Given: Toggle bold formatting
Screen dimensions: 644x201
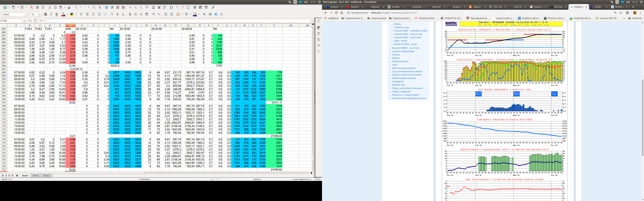Looking at the screenshot, I should [x=45, y=14].
